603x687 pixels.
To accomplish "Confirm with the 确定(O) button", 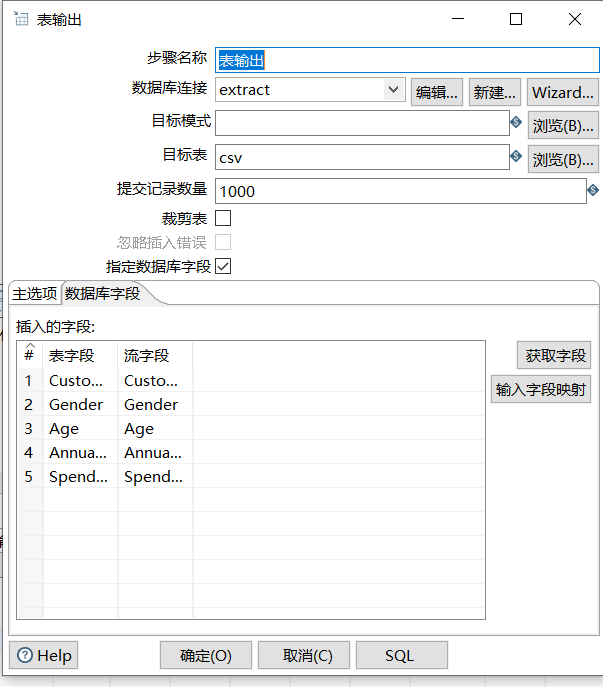I will (206, 655).
